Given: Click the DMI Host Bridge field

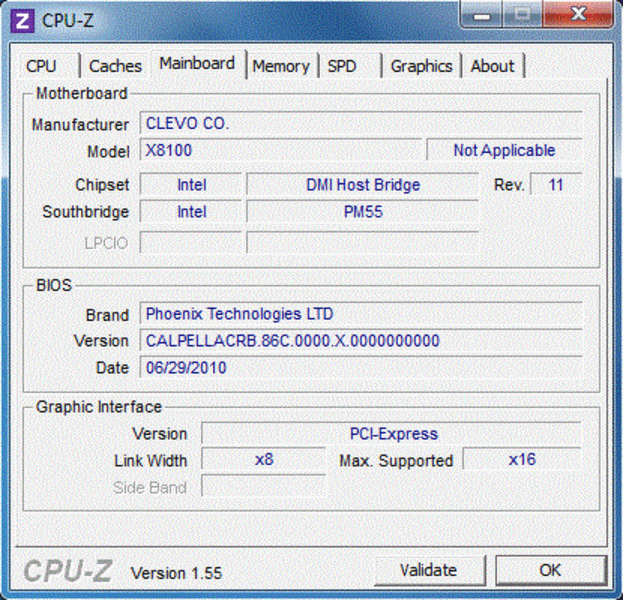Looking at the screenshot, I should click(362, 185).
